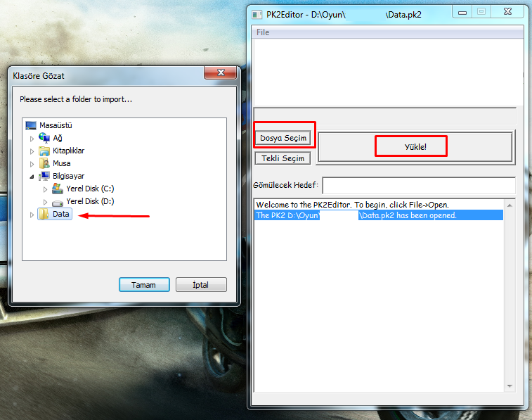This screenshot has height=420, width=532.
Task: Click the Bilgisayar computer icon
Action: tap(44, 176)
